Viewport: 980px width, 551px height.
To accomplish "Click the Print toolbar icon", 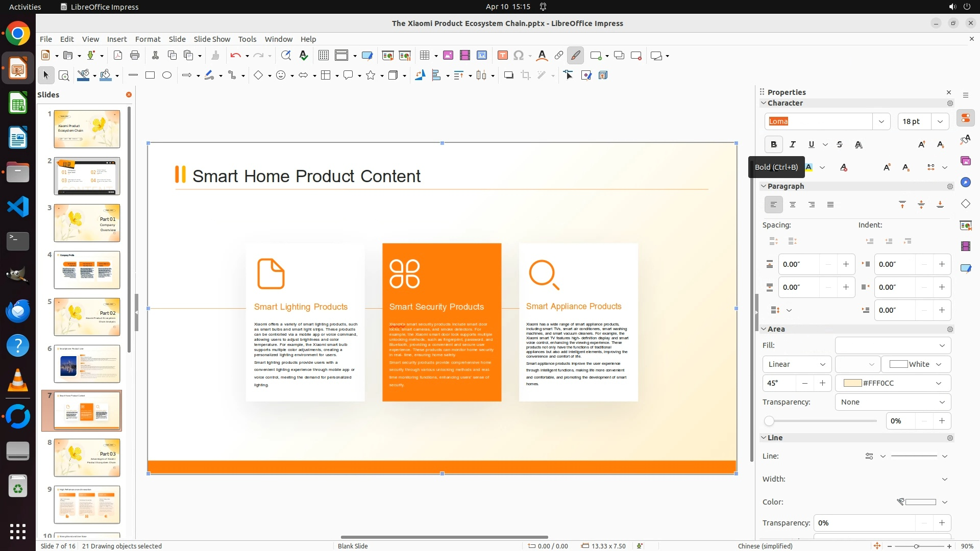I will tap(135, 56).
